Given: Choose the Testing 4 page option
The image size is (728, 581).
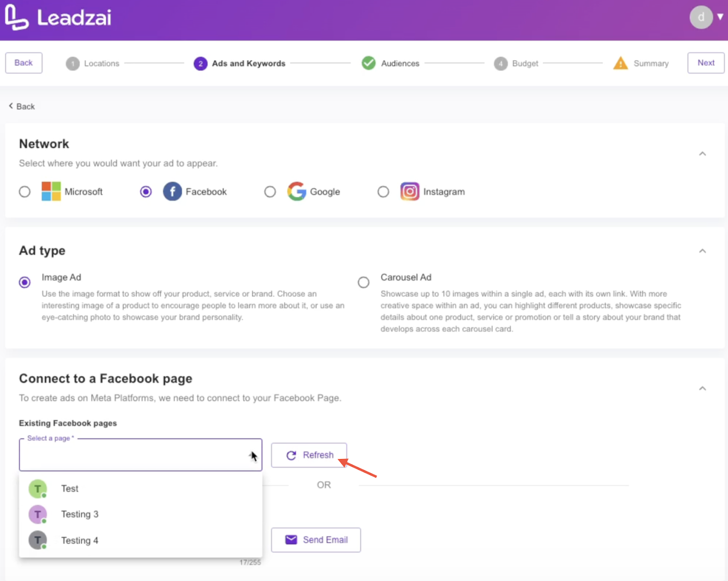Looking at the screenshot, I should pos(141,540).
